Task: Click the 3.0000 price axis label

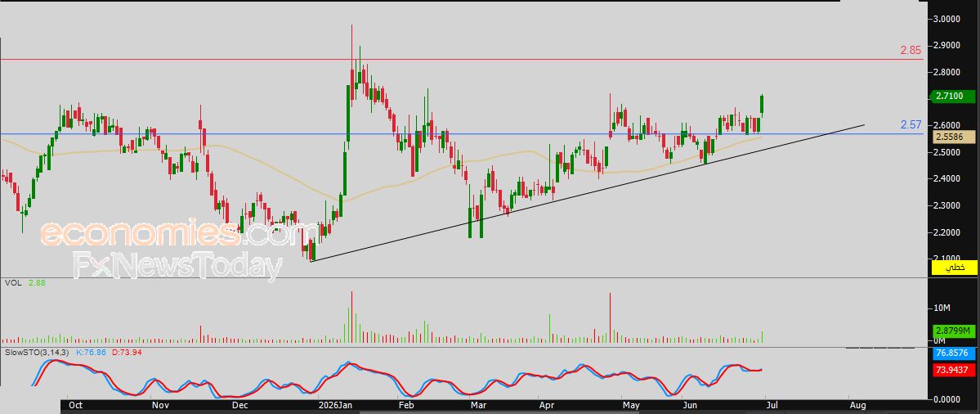Action: coord(946,20)
